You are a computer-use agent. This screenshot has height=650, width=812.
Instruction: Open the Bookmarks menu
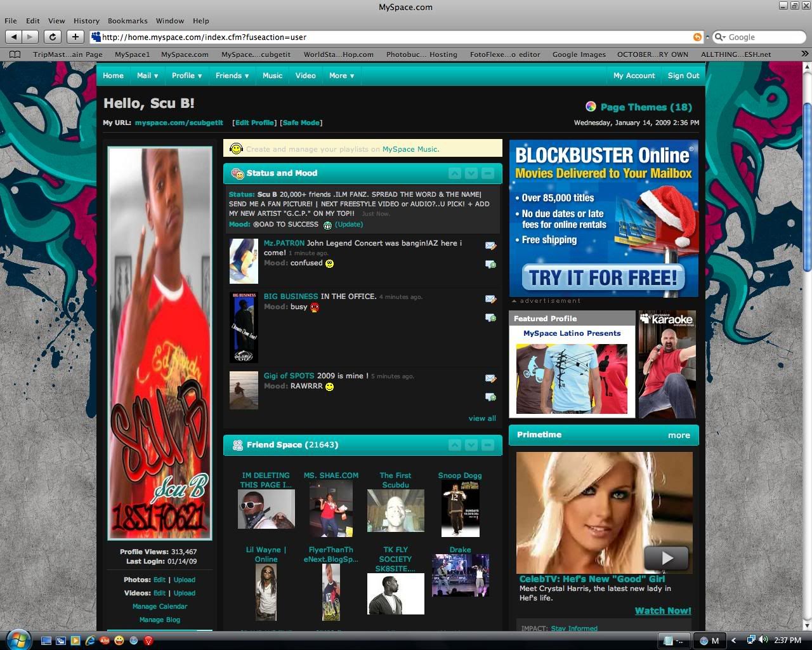click(128, 20)
